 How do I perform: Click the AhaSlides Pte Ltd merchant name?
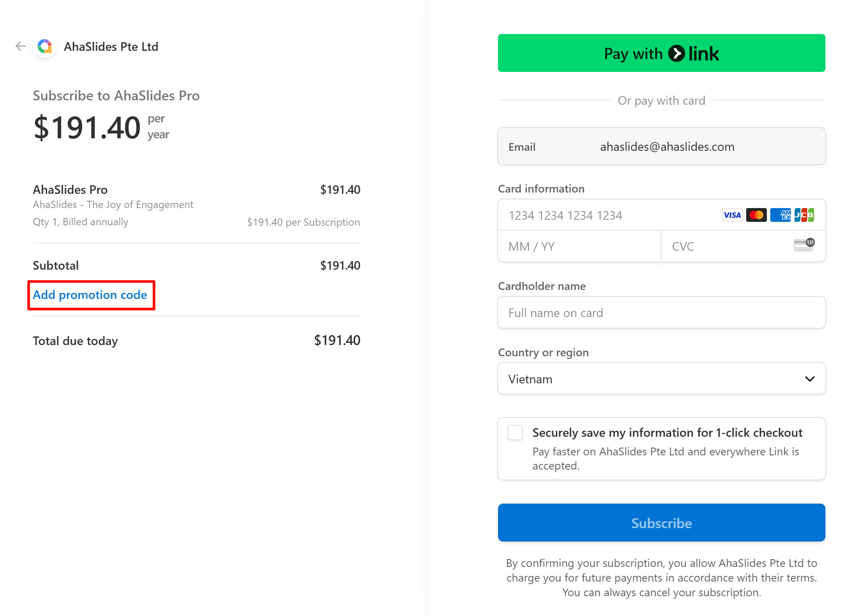pyautogui.click(x=111, y=47)
